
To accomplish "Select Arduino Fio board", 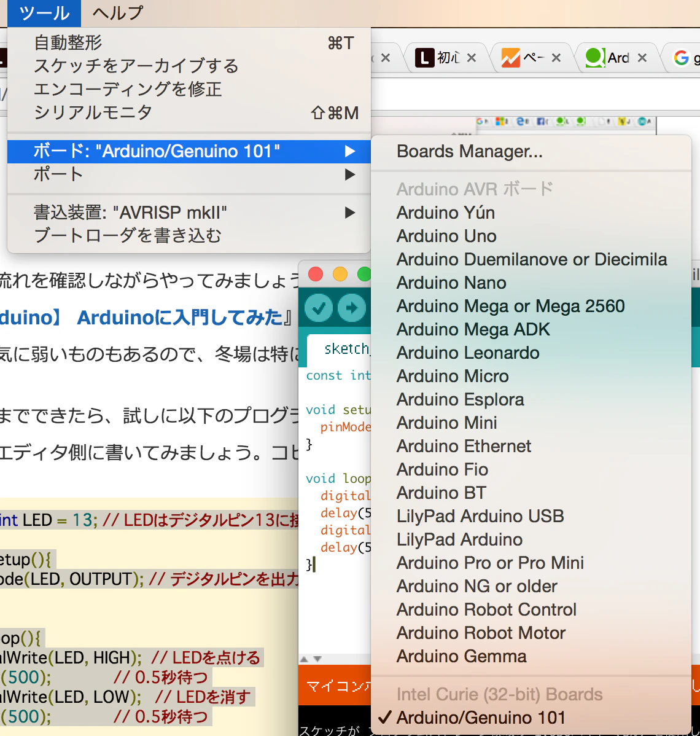I will (531, 469).
